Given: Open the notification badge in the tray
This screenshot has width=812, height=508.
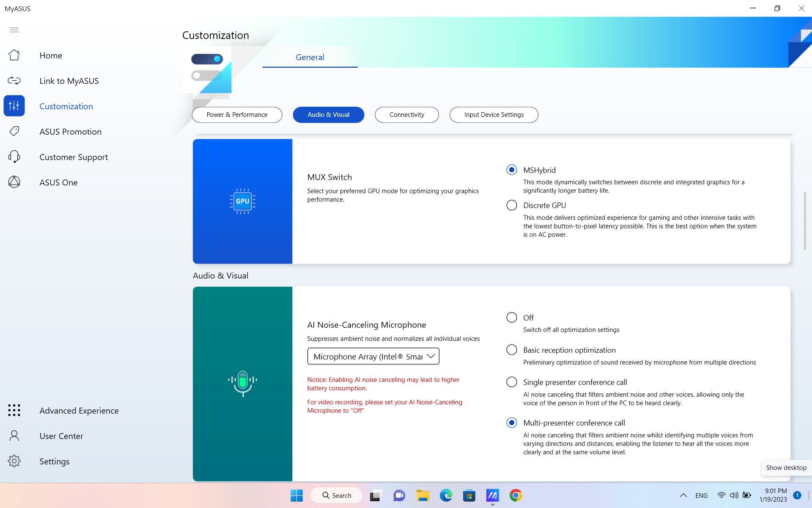Looking at the screenshot, I should coord(797,495).
